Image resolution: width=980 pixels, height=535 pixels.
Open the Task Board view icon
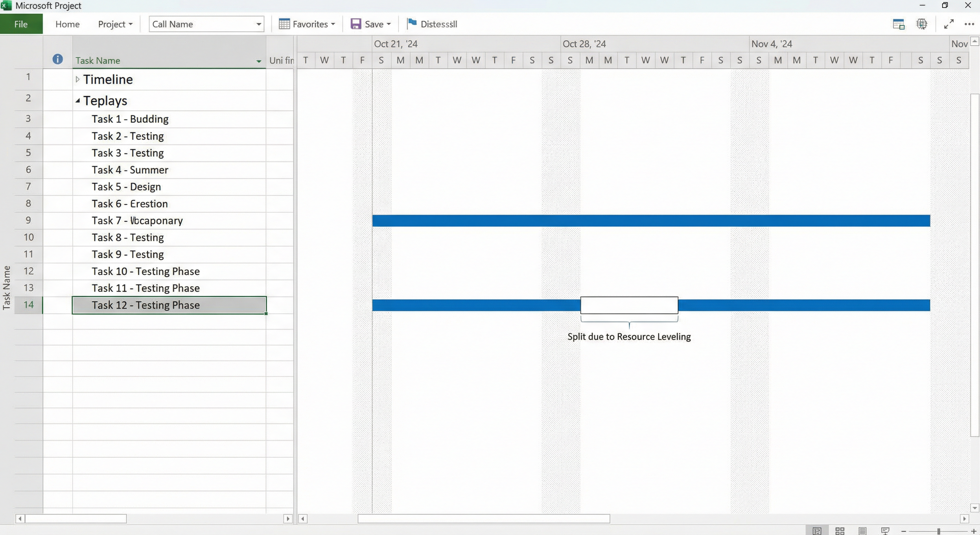coord(840,530)
